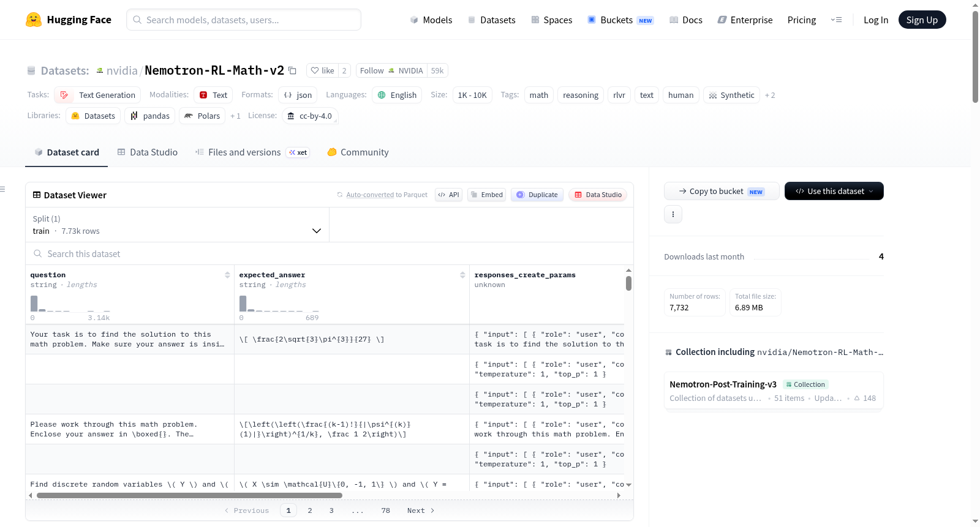The width and height of the screenshot is (980, 527).
Task: Focus the Search this dataset field
Action: click(x=330, y=253)
